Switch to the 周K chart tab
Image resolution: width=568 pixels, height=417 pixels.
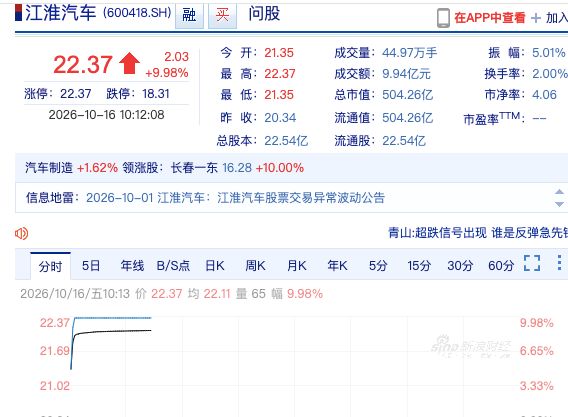(255, 266)
